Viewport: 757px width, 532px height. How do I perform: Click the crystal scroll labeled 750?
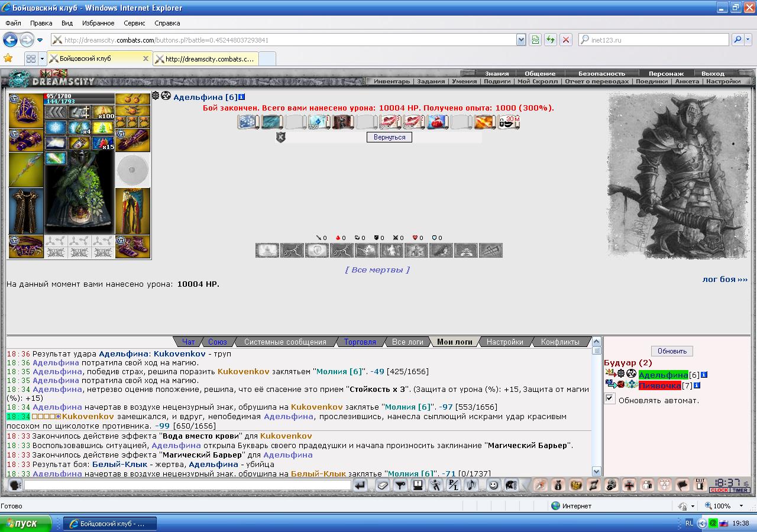(x=319, y=122)
